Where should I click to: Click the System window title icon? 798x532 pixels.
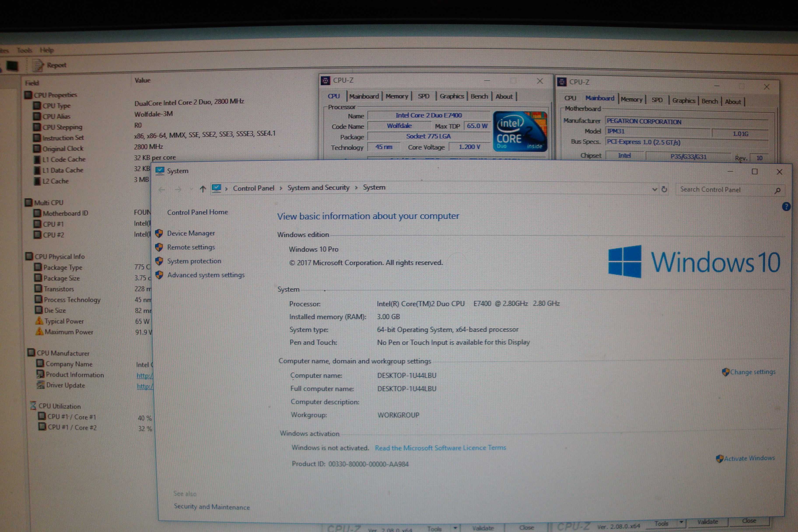coord(159,171)
